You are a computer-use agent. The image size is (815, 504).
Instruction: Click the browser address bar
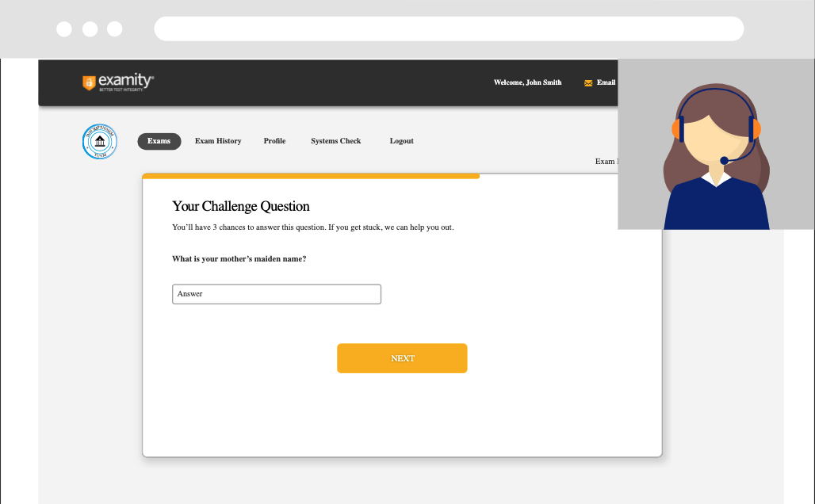(450, 29)
